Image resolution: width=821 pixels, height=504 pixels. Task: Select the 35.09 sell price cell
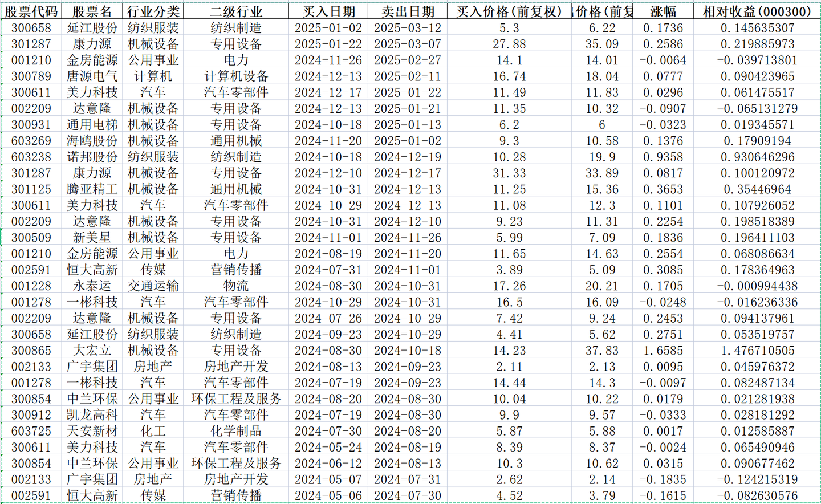(x=602, y=44)
